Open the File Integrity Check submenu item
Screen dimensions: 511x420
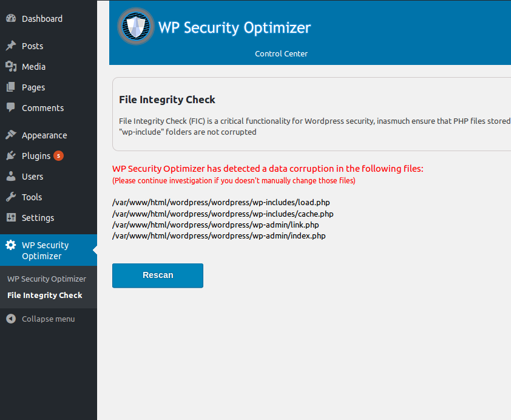click(x=45, y=295)
